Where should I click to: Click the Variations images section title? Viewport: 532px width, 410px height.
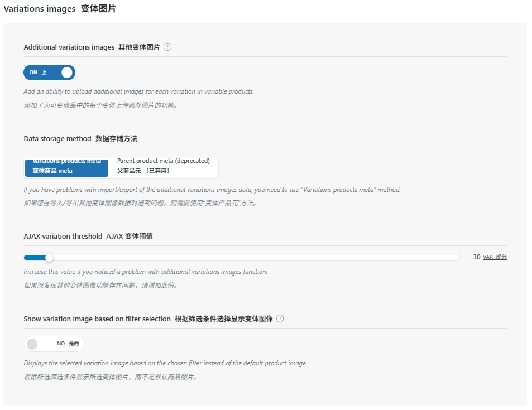point(60,8)
